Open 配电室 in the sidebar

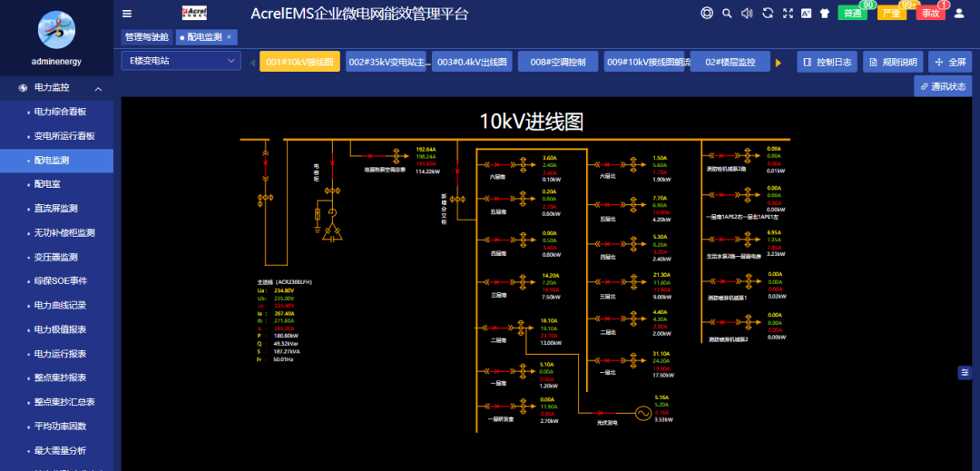click(x=57, y=184)
